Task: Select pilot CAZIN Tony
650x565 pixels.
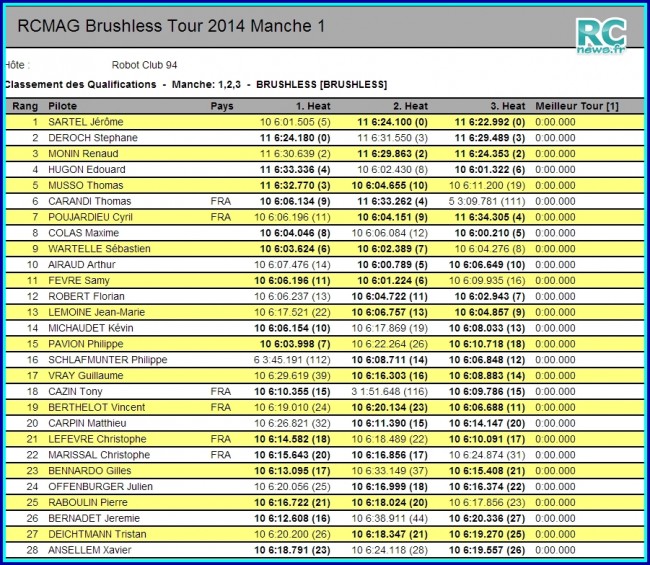Action: click(x=75, y=392)
